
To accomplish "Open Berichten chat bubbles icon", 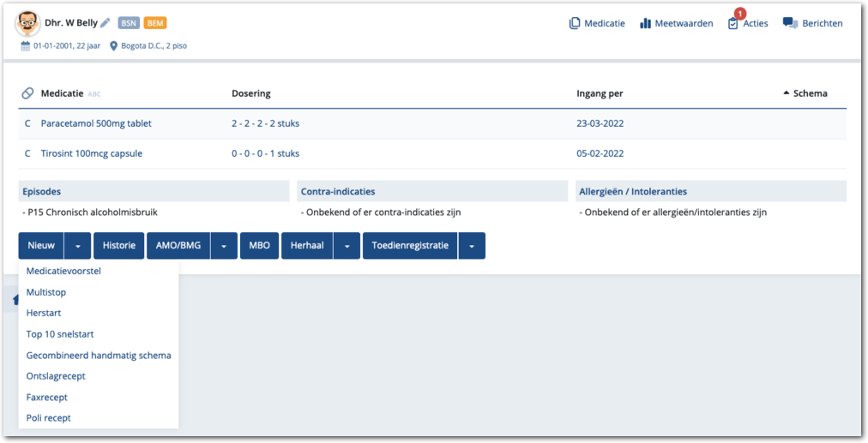I will pos(790,23).
